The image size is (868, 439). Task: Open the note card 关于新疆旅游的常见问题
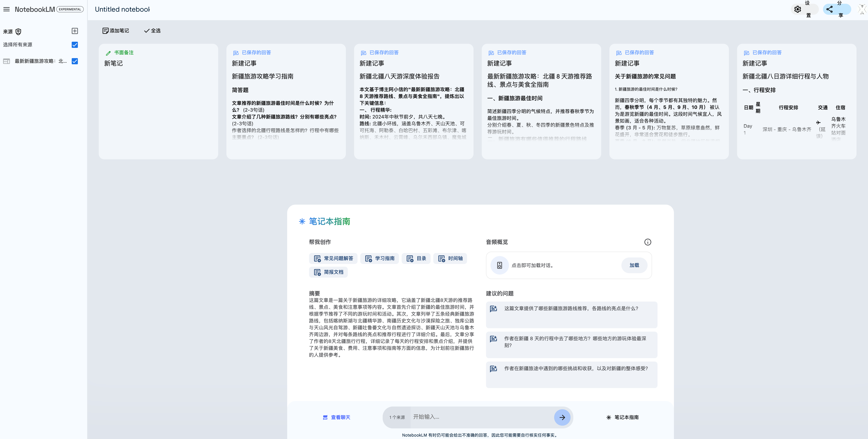(669, 101)
